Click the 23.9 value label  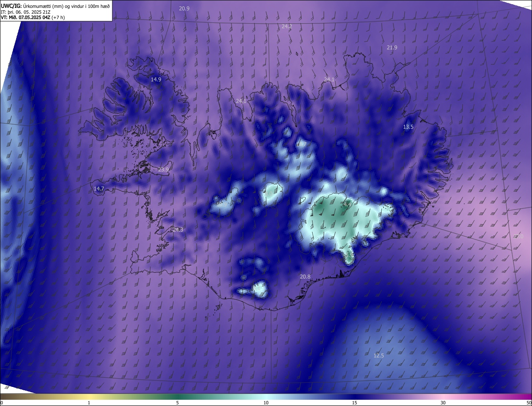pyautogui.click(x=163, y=169)
